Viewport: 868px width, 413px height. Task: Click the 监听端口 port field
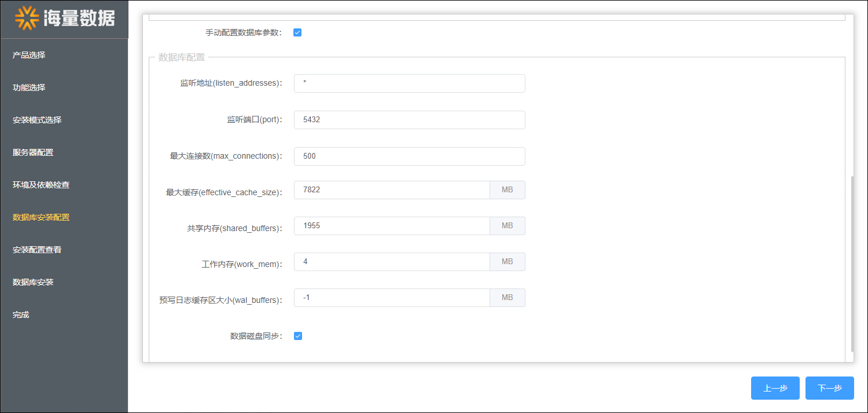click(410, 120)
